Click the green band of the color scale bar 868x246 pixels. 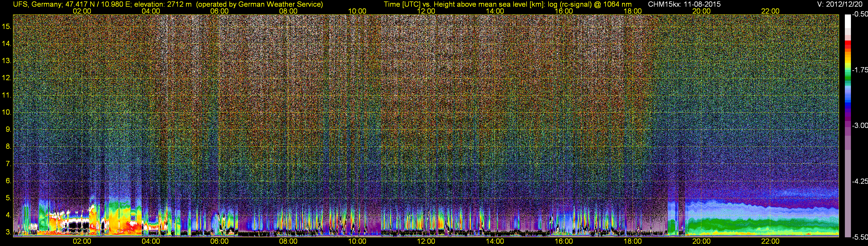(848, 78)
